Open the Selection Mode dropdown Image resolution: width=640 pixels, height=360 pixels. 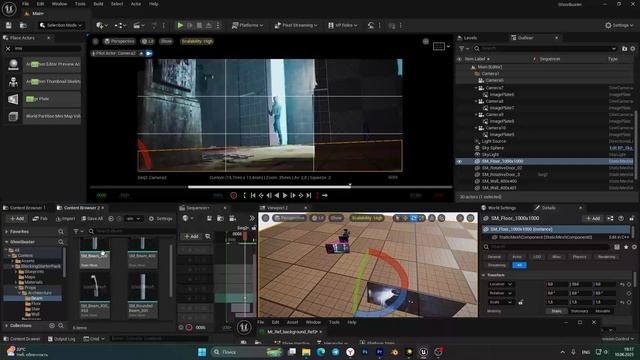coord(60,25)
